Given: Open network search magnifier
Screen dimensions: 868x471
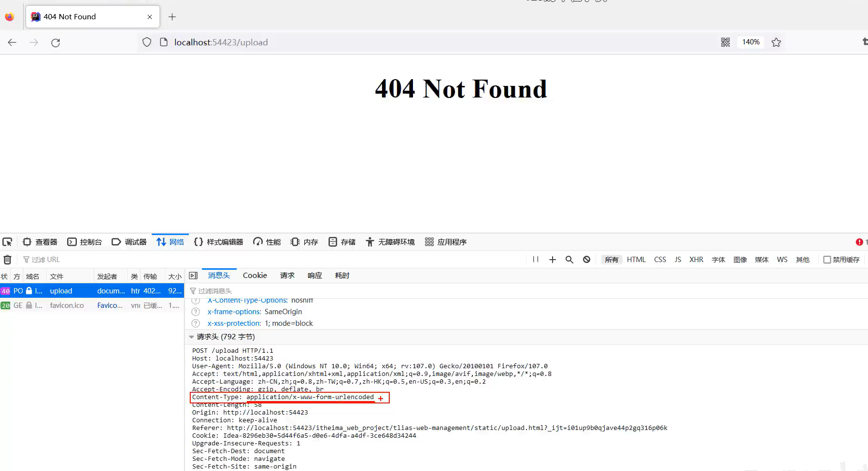Looking at the screenshot, I should (x=569, y=260).
